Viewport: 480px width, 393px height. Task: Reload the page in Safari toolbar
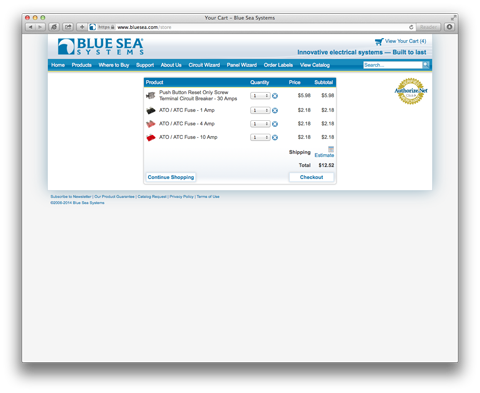[x=411, y=27]
